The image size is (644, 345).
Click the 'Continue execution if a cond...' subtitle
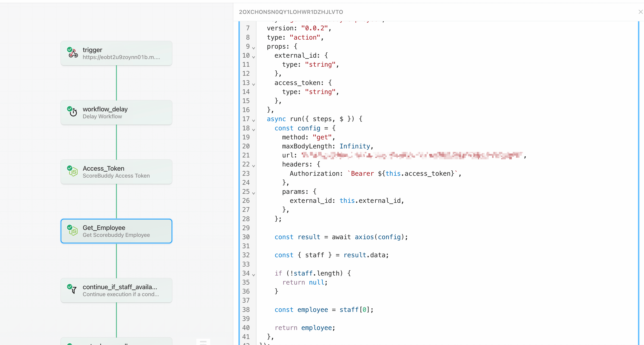pos(121,294)
